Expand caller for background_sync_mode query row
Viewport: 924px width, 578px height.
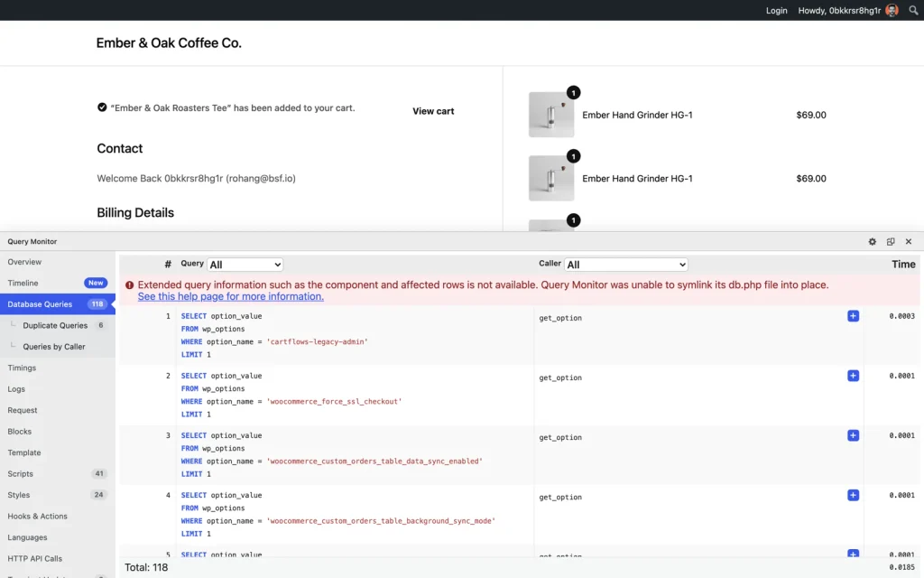point(853,495)
